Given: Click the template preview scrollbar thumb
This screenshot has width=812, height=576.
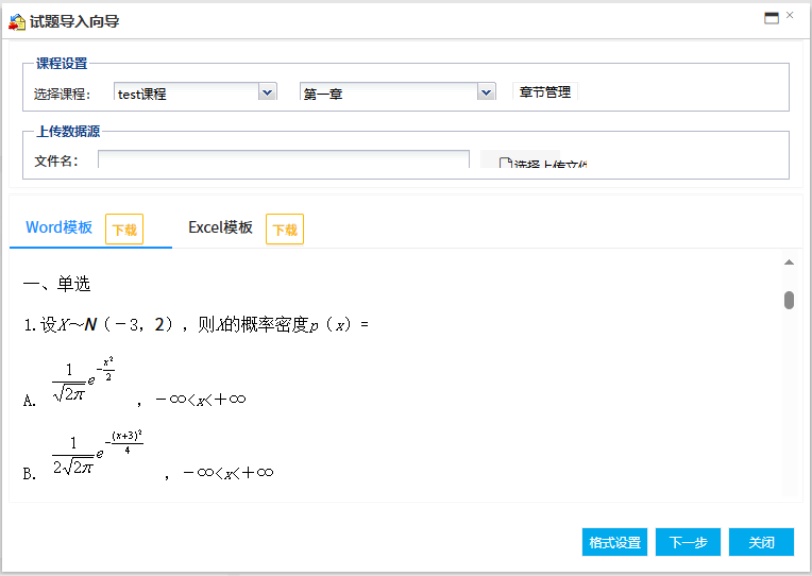Looking at the screenshot, I should 789,300.
